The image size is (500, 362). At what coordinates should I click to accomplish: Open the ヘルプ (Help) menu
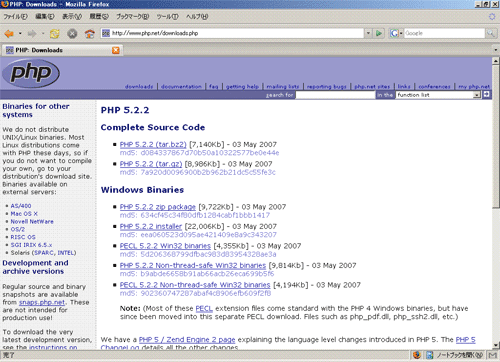(197, 16)
